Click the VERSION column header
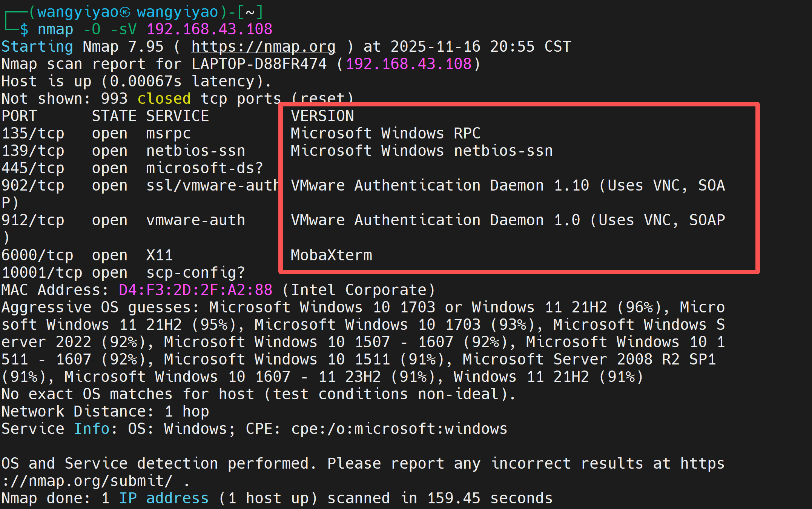 (322, 116)
